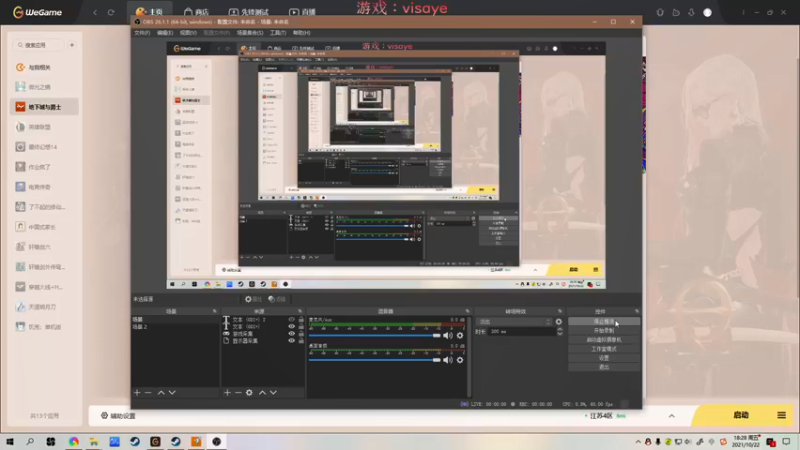The width and height of the screenshot is (800, 450).
Task: Open Windows taskbar search
Action: pyautogui.click(x=30, y=441)
